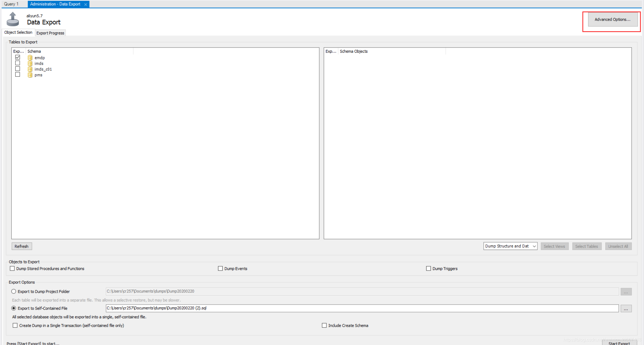Enable Dump Stored Procedures and Functions
The height and width of the screenshot is (345, 644).
12,269
